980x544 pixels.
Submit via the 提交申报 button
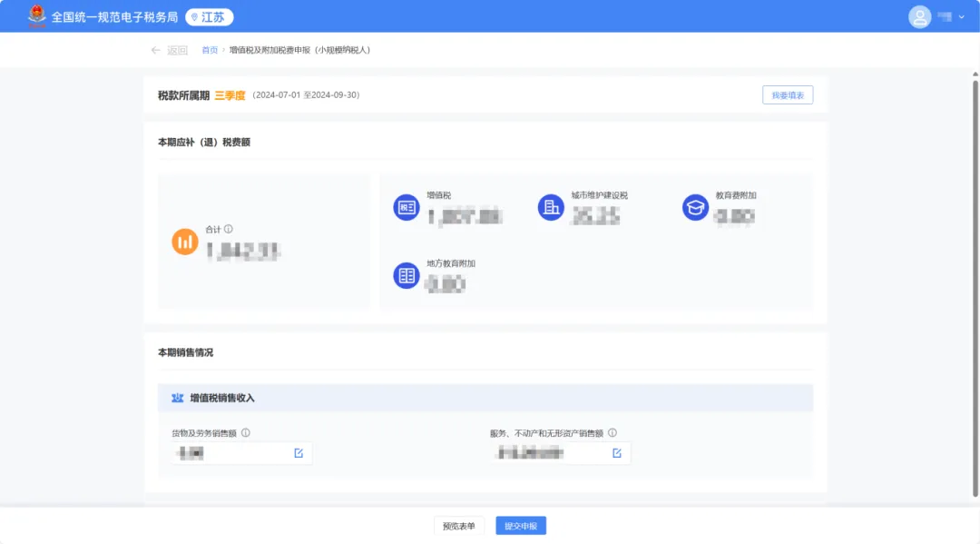coord(521,526)
